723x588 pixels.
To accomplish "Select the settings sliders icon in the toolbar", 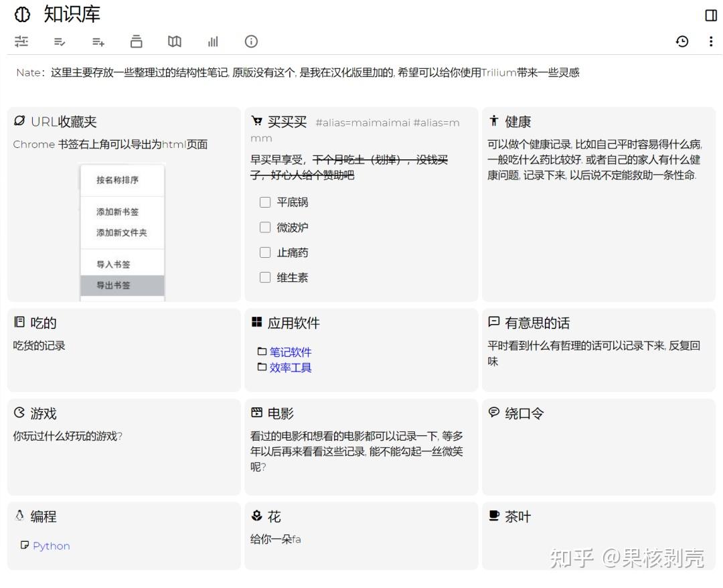I will point(21,42).
